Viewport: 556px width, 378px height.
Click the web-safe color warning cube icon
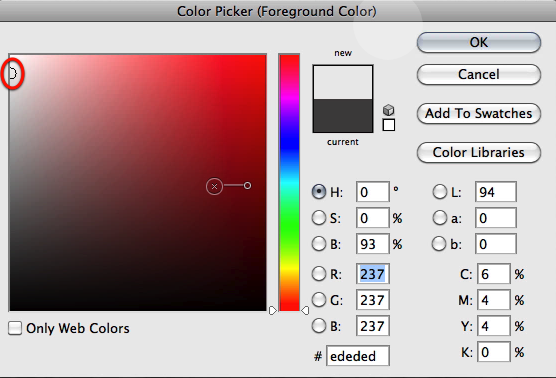pyautogui.click(x=389, y=110)
